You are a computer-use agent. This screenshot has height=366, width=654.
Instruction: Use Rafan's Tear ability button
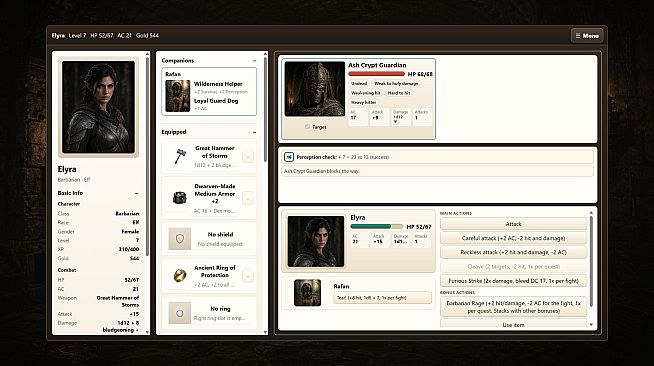pos(382,298)
